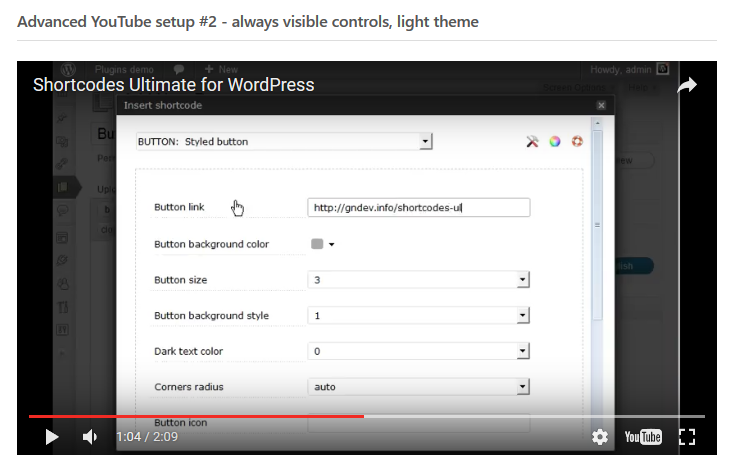This screenshot has width=734, height=465.
Task: Open the BUTTON: Styled button dropdown
Action: point(284,142)
